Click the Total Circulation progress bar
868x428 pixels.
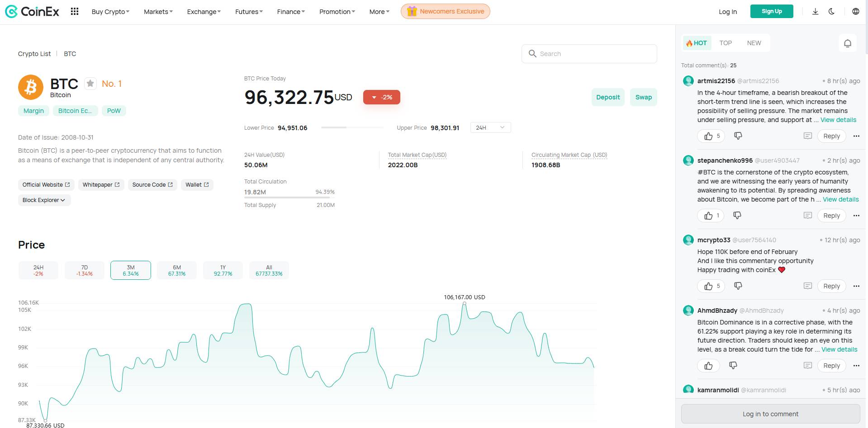tap(289, 198)
